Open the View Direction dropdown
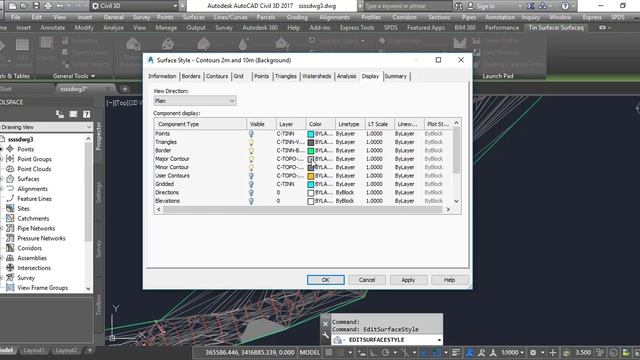This screenshot has width=640, height=360. (195, 101)
